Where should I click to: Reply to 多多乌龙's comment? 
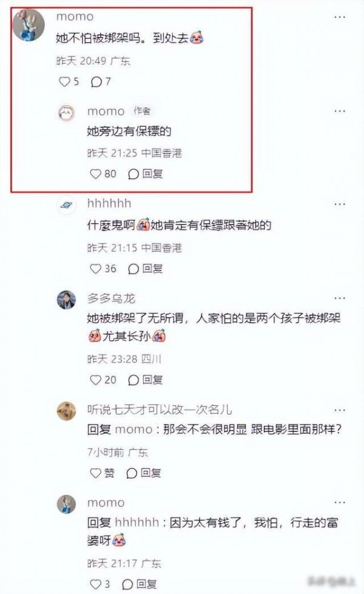(146, 380)
